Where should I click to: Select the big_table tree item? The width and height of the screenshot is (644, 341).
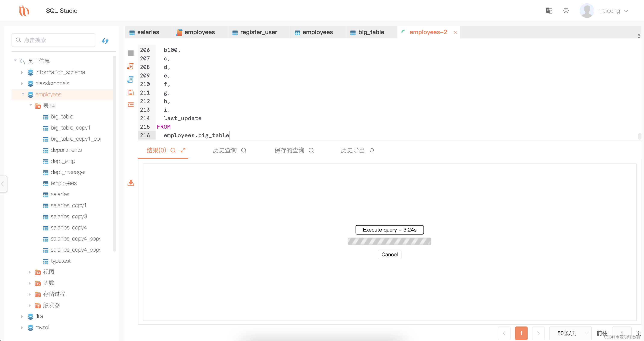click(62, 117)
